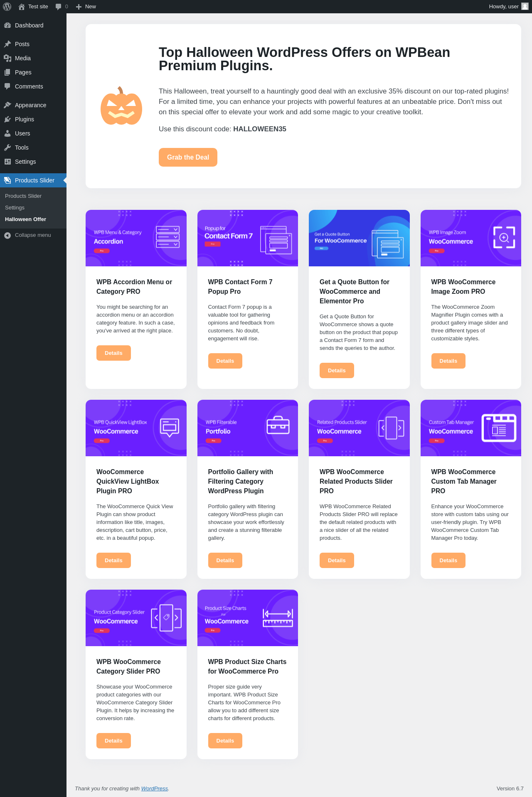Viewport: 532px width, 797px height.
Task: Click the HALLOWEEN35 discount code text
Action: coord(260,129)
